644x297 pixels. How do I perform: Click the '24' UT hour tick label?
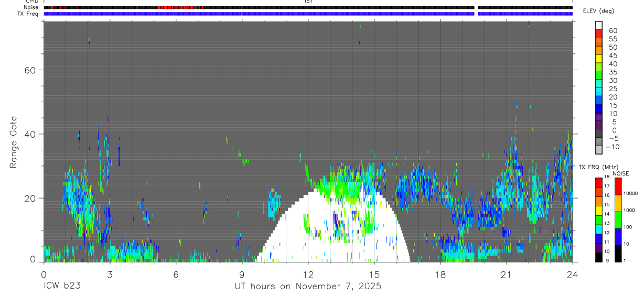572,274
